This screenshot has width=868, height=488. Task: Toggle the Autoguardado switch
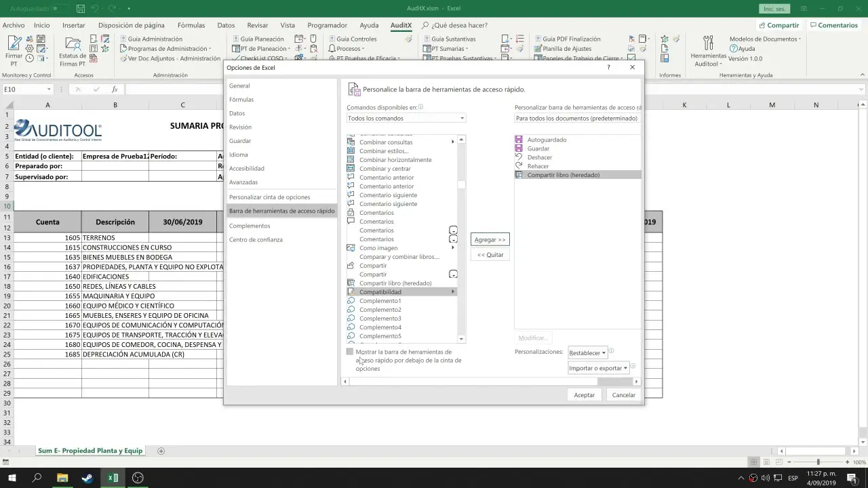click(x=60, y=9)
